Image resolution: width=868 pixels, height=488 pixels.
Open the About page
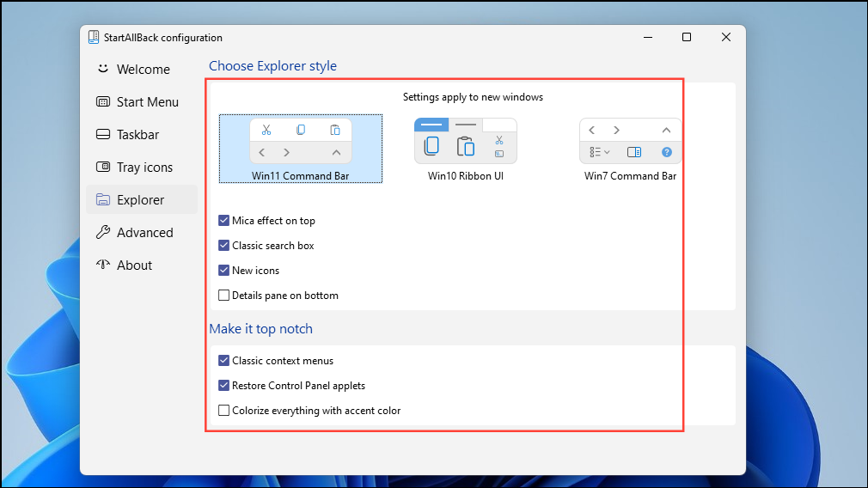click(142, 265)
